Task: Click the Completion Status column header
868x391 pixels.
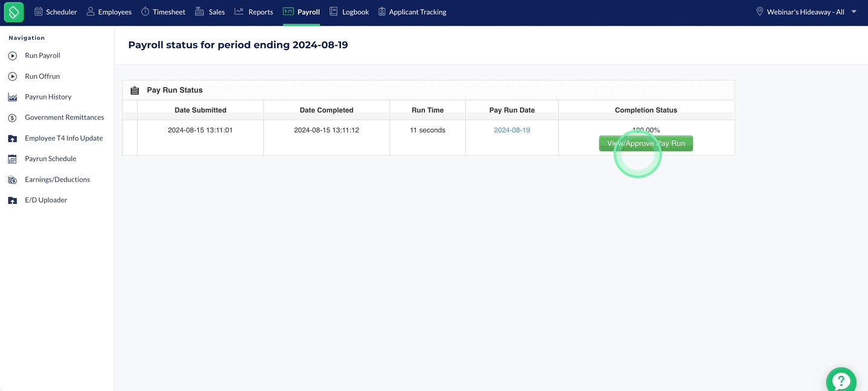Action: [x=646, y=110]
